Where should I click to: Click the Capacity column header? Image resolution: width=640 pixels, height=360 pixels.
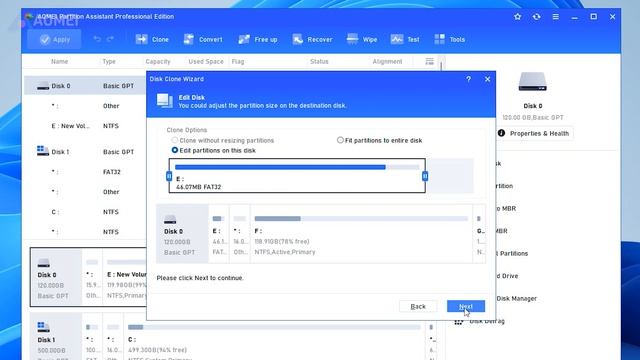pos(158,62)
